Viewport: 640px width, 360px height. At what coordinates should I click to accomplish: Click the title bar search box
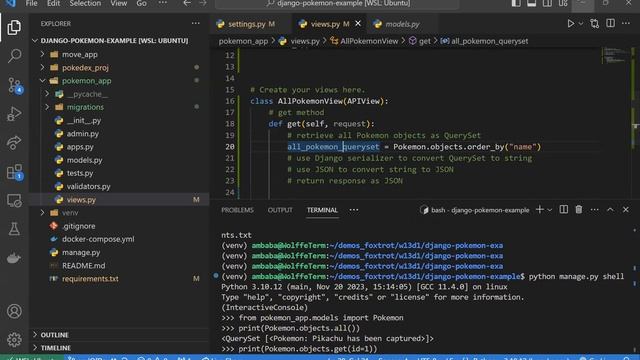point(337,4)
